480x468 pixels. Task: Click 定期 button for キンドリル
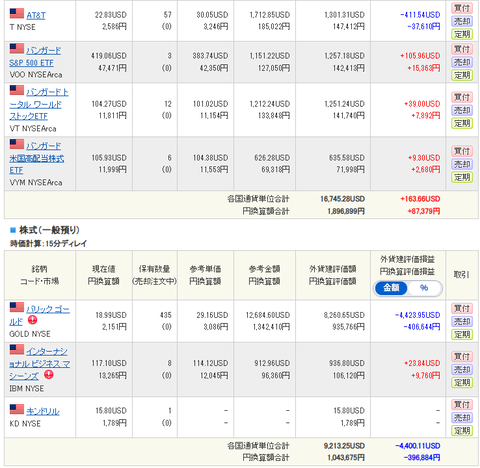(x=462, y=431)
